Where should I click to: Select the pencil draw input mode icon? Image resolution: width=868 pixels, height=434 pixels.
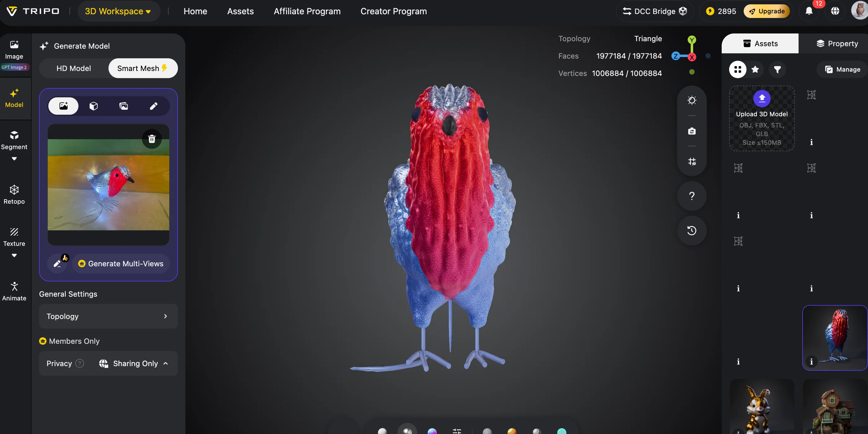(x=153, y=106)
